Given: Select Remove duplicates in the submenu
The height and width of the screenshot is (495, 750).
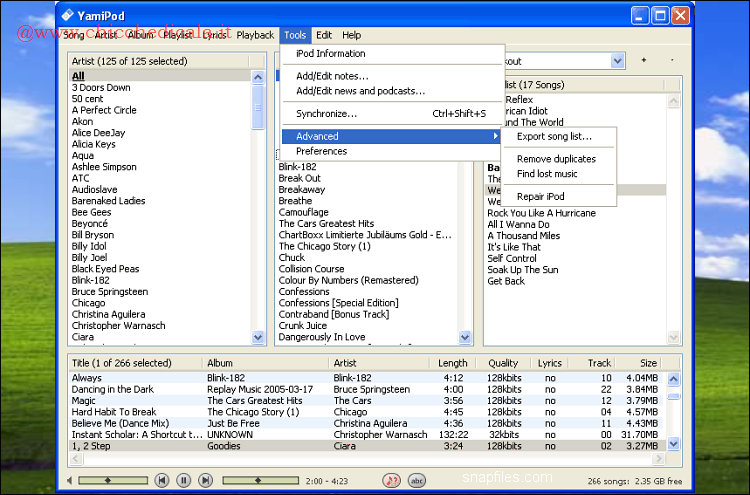Looking at the screenshot, I should (556, 159).
